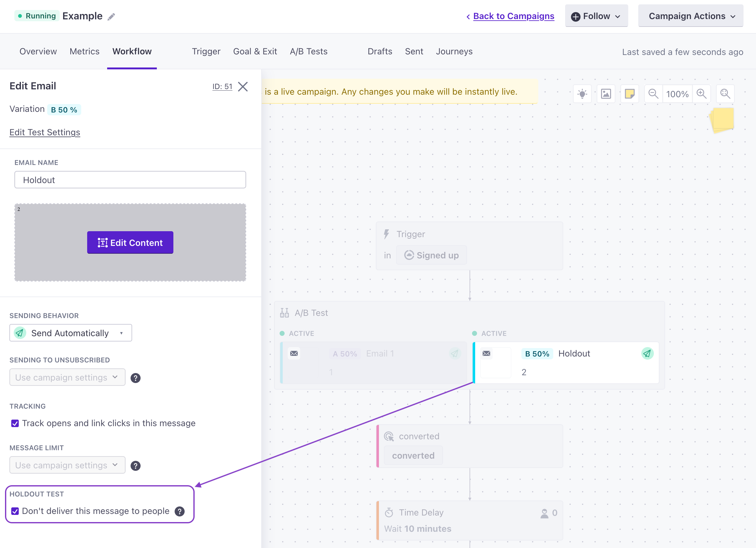This screenshot has width=756, height=548.
Task: Toggle Don't deliver this message checkbox
Action: 15,511
